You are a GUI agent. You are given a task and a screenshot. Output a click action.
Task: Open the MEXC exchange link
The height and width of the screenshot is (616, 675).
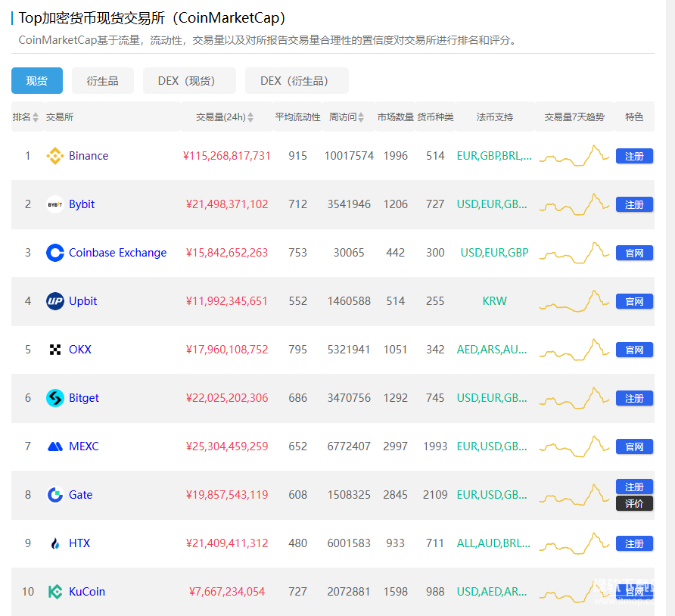tap(84, 446)
